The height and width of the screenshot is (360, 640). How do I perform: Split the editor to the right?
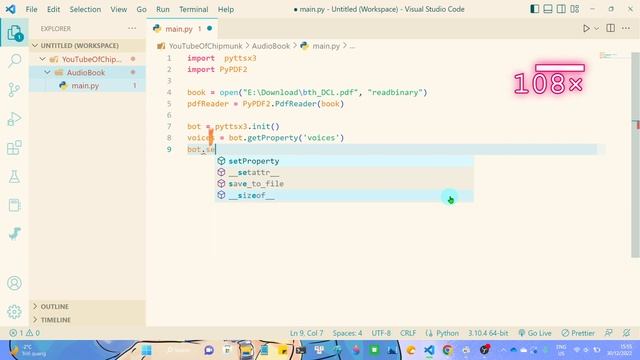click(x=611, y=28)
